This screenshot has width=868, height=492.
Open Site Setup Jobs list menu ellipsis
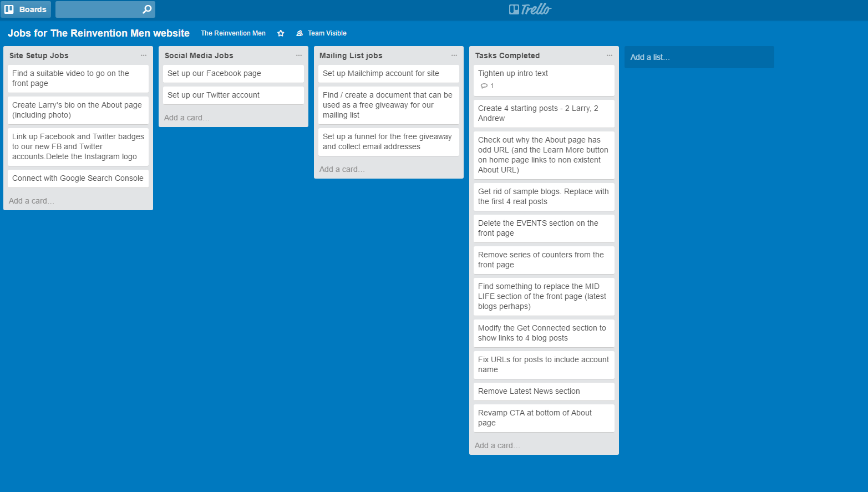pos(144,55)
